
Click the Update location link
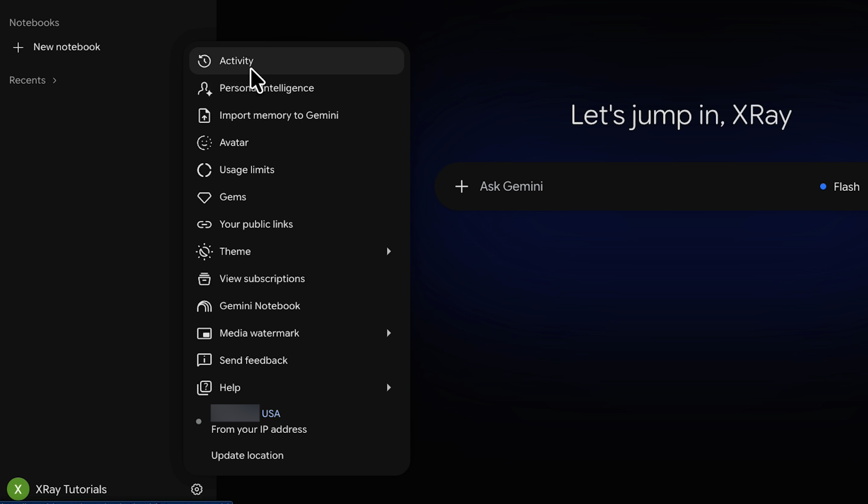[x=247, y=456]
